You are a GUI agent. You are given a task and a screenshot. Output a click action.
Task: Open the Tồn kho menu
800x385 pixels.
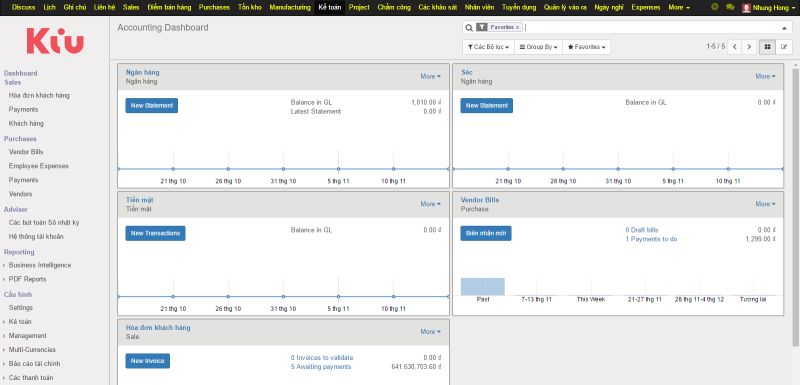point(249,7)
